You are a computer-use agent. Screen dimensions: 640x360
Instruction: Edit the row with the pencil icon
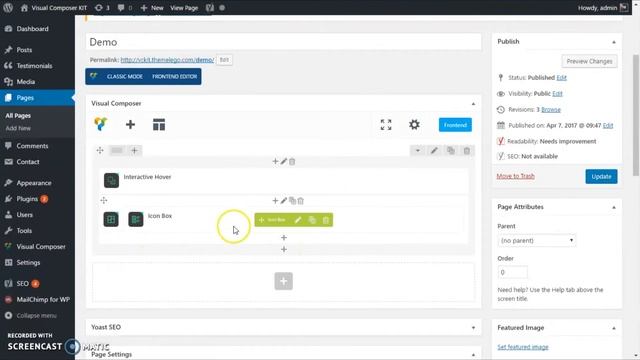click(x=434, y=151)
